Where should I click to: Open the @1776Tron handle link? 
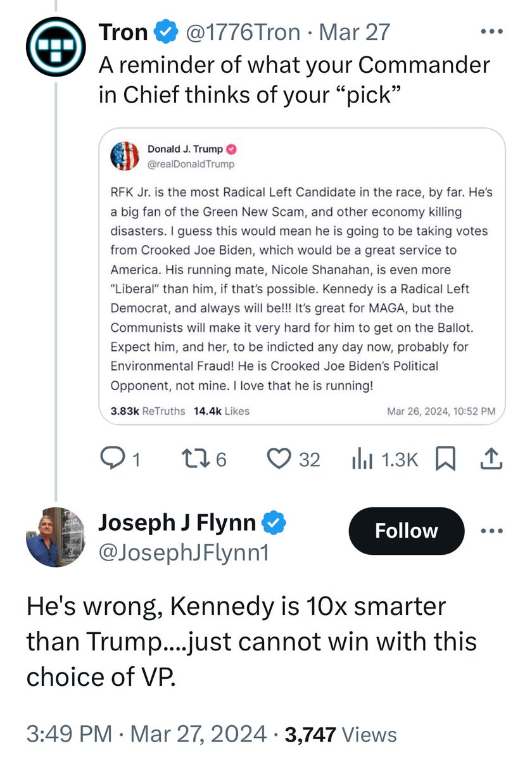click(x=243, y=32)
